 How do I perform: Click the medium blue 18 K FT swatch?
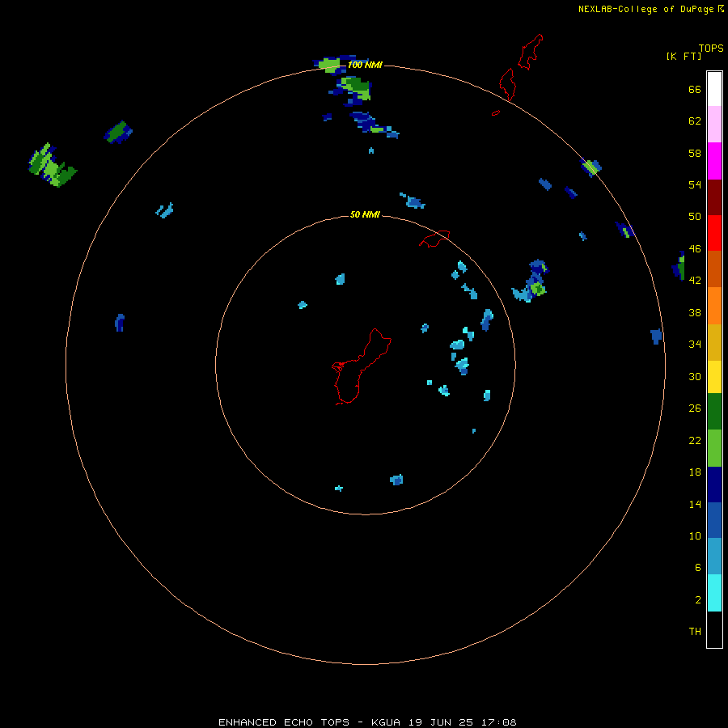(714, 520)
